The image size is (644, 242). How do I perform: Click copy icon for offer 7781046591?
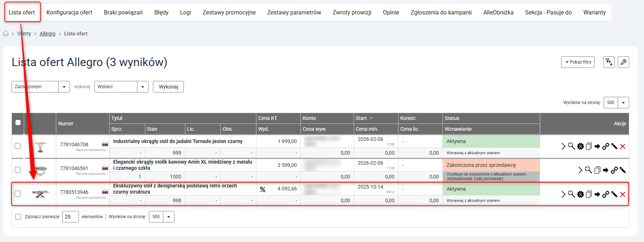click(597, 170)
